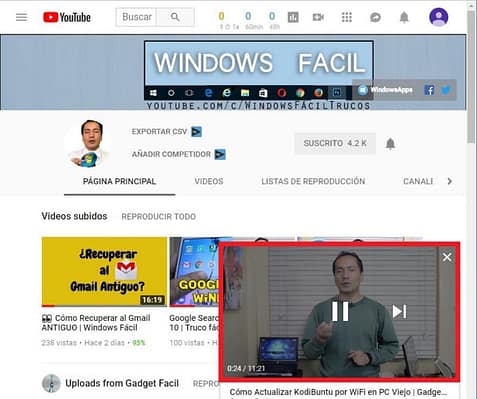477x399 pixels.
Task: Open the YouTube apps grid icon
Action: [x=347, y=17]
